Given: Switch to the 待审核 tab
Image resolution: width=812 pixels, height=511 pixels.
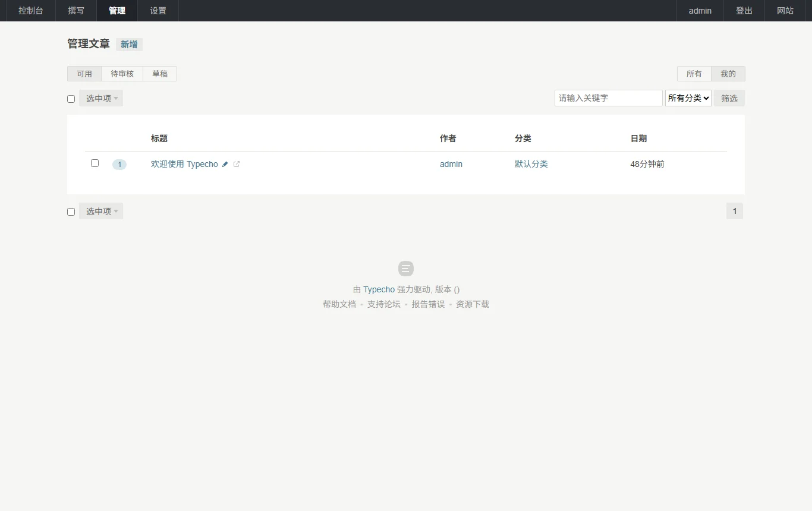Looking at the screenshot, I should pyautogui.click(x=122, y=74).
